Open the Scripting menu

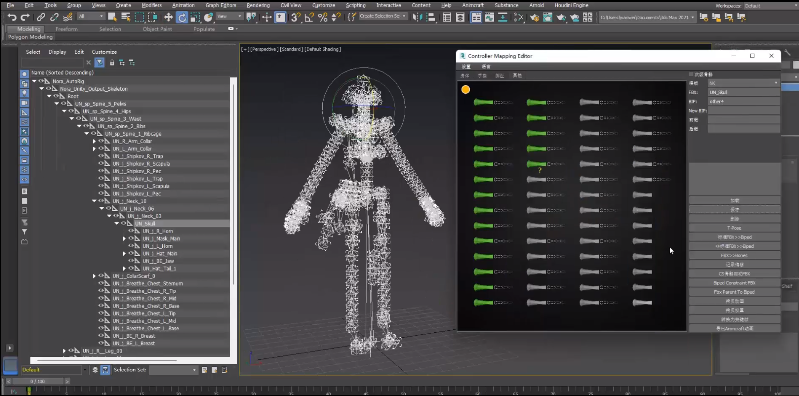tap(356, 5)
